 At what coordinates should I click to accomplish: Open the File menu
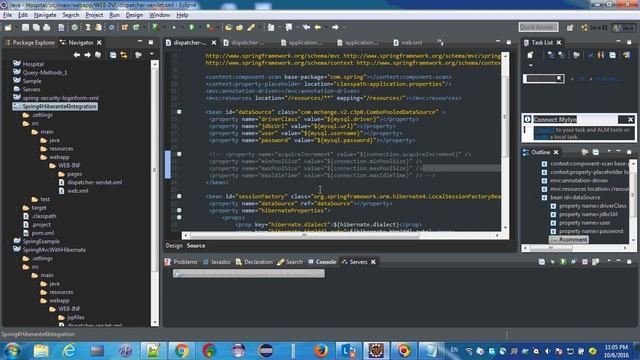tap(7, 15)
